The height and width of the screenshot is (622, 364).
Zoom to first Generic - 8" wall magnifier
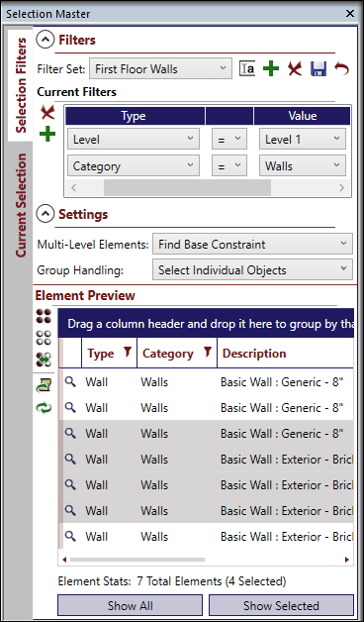[70, 382]
